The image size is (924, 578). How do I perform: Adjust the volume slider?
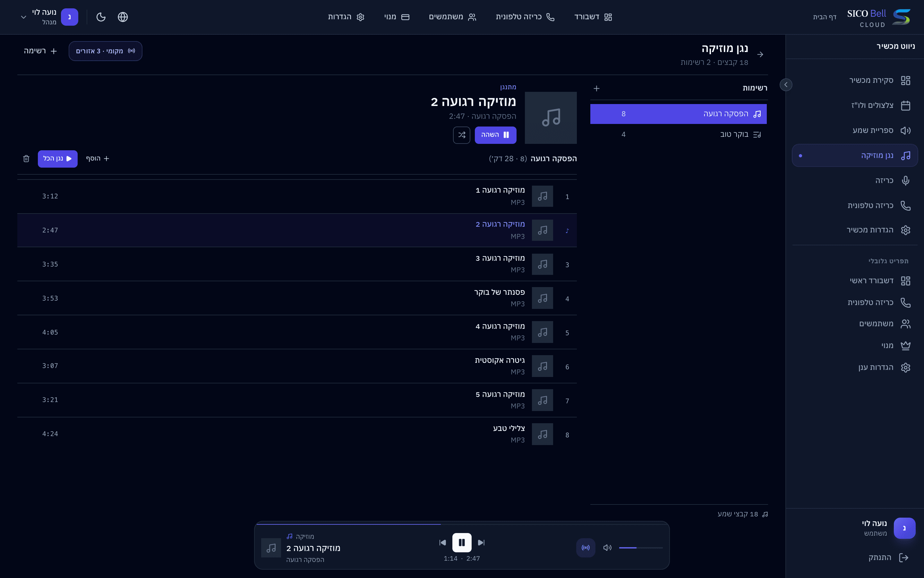coord(641,548)
